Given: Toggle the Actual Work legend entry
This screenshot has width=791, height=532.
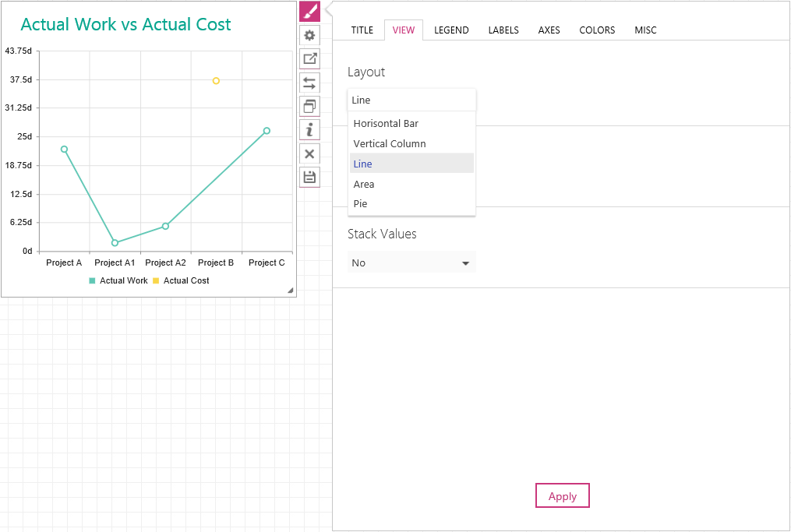Looking at the screenshot, I should (118, 281).
